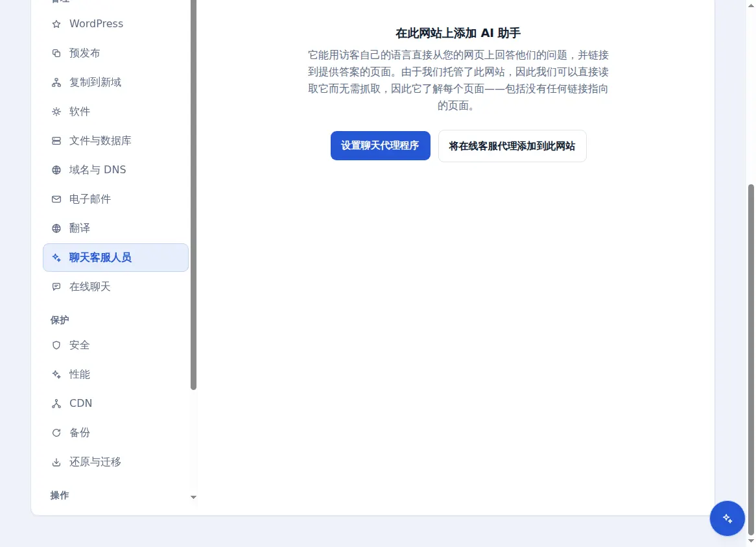Viewport: 756px width, 547px height.
Task: Open the CDN settings
Action: [115, 404]
